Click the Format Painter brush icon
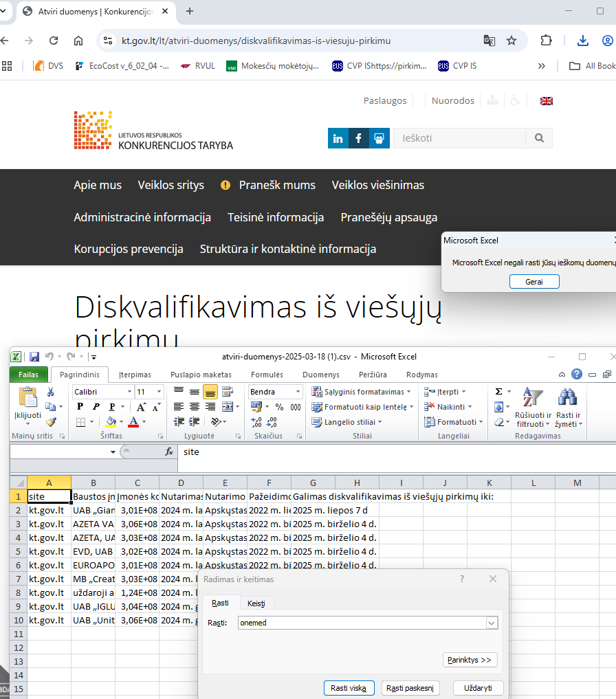 pos(50,422)
